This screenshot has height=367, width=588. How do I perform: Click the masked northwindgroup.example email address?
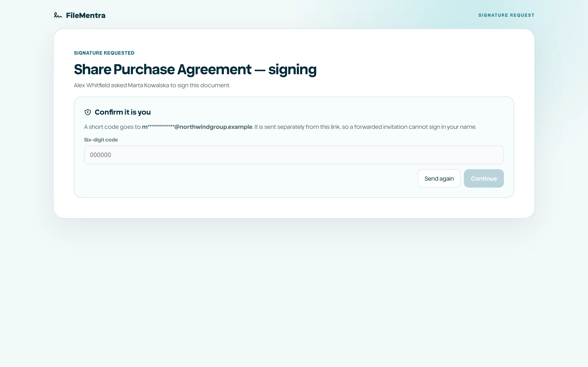[197, 127]
